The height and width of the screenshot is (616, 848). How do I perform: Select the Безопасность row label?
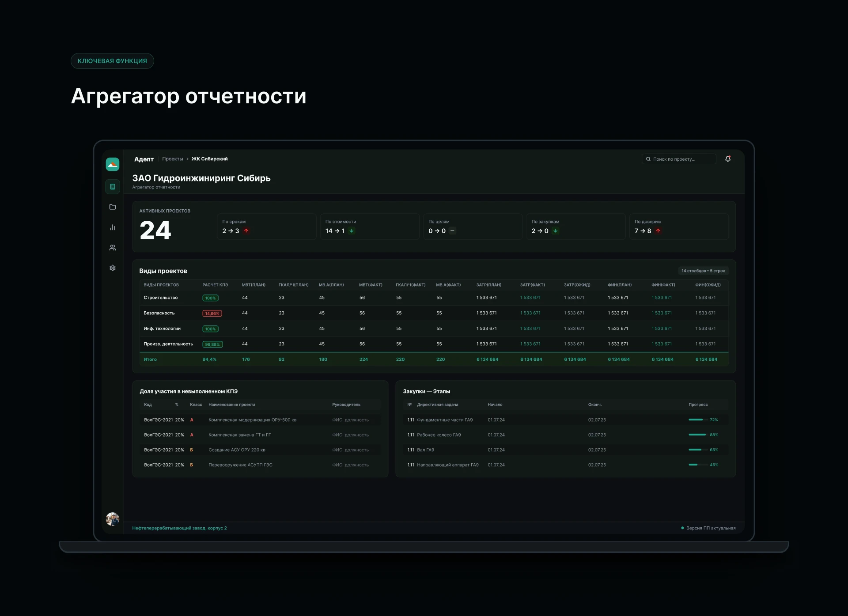point(159,313)
